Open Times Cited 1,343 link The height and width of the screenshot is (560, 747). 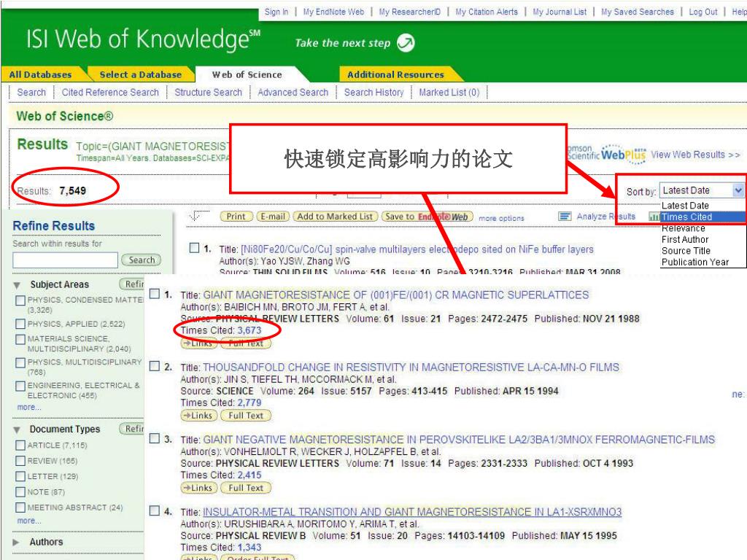point(249,548)
